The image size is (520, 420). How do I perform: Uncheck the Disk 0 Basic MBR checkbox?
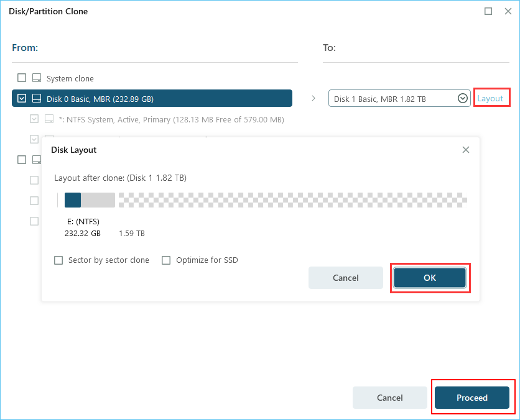tap(22, 98)
